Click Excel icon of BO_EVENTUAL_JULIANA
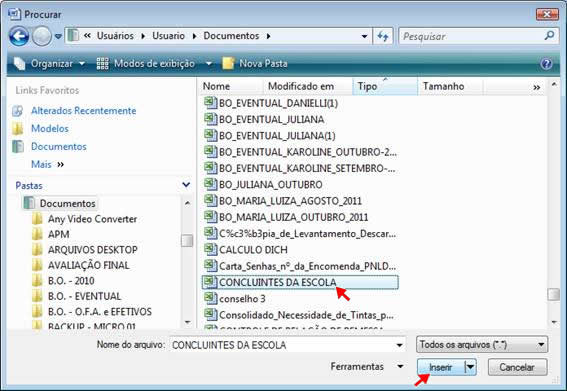 point(210,119)
